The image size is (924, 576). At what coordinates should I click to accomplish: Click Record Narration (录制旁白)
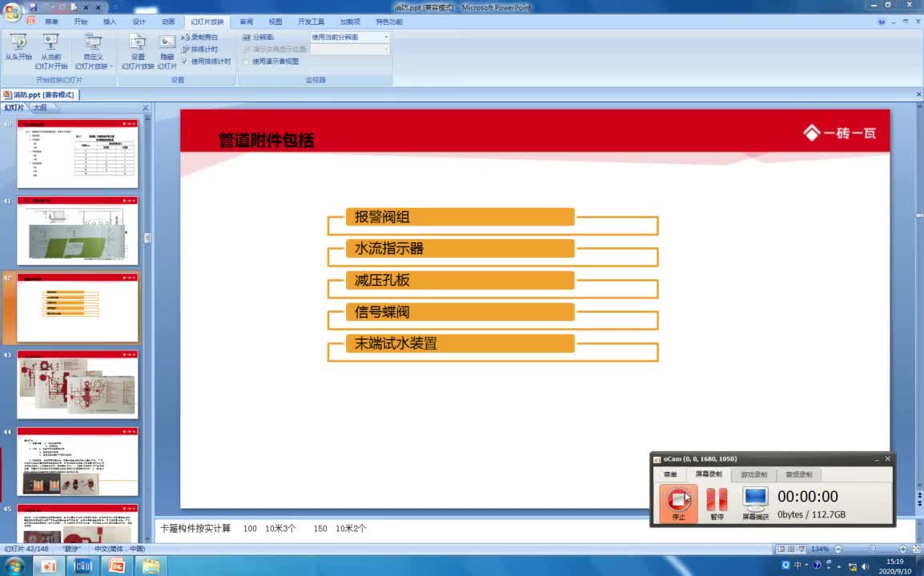tap(199, 37)
